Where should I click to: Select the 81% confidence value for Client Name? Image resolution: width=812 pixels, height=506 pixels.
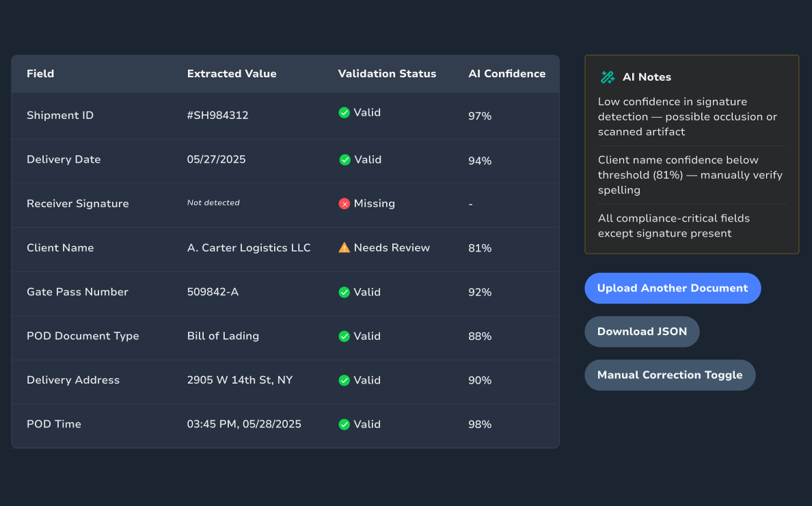point(479,248)
